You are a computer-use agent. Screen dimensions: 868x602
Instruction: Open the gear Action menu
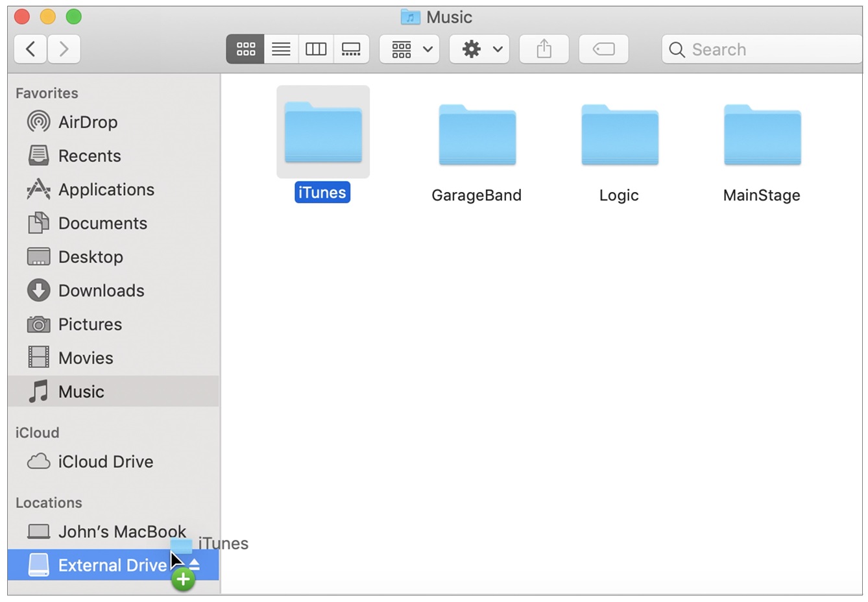[479, 49]
